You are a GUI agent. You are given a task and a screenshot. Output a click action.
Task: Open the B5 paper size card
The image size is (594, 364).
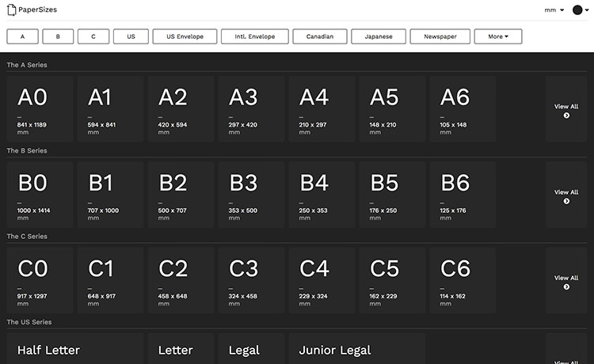(392, 195)
